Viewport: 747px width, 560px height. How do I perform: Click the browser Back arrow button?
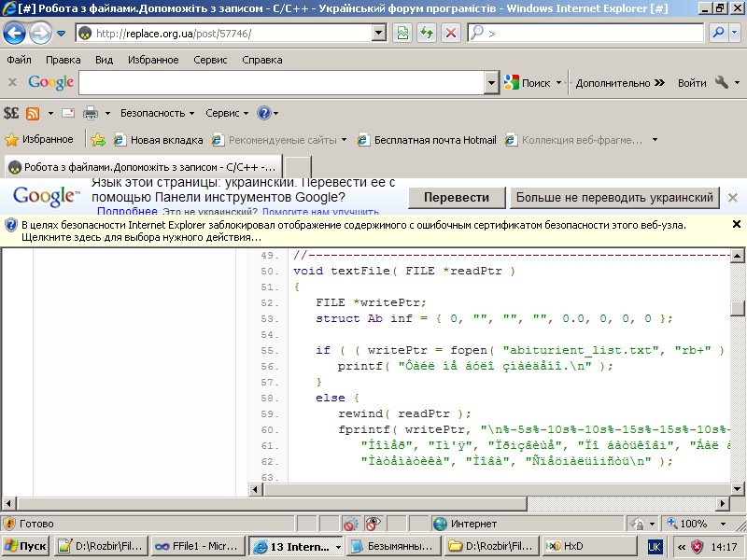click(x=15, y=34)
